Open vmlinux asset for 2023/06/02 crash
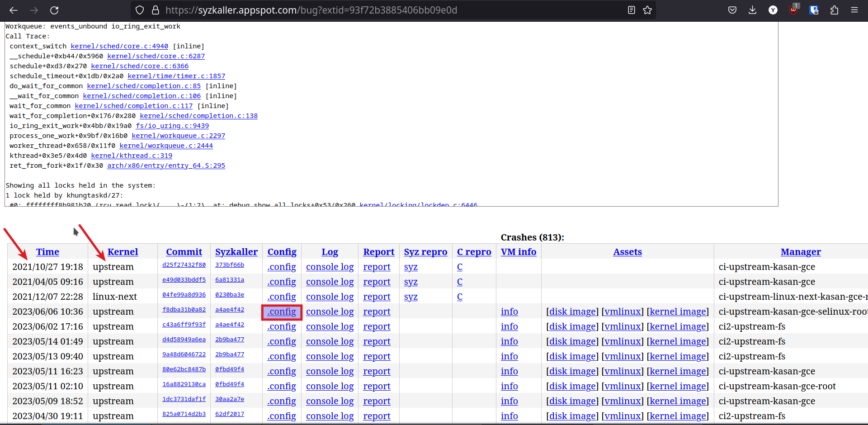Screen dimensions: 868x425 tap(623, 326)
